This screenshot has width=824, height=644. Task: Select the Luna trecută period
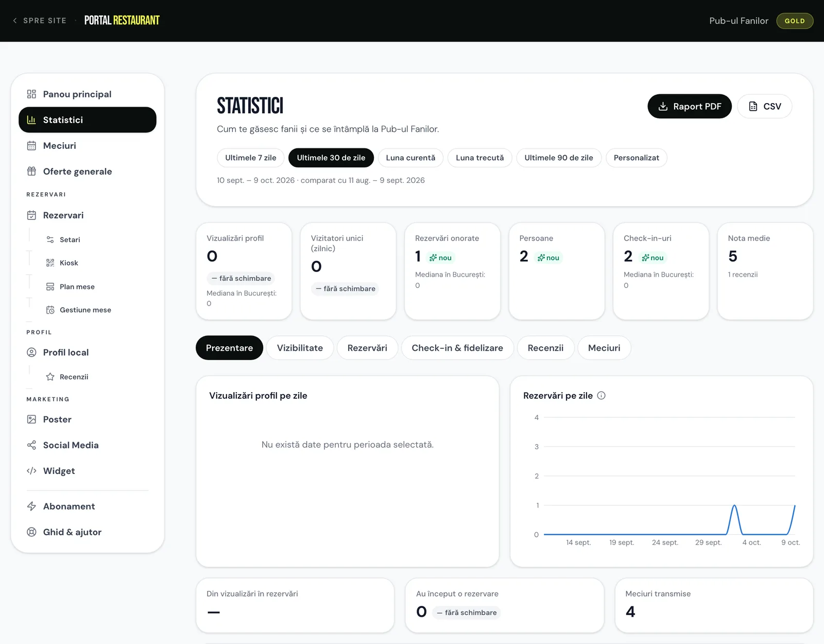coord(480,158)
